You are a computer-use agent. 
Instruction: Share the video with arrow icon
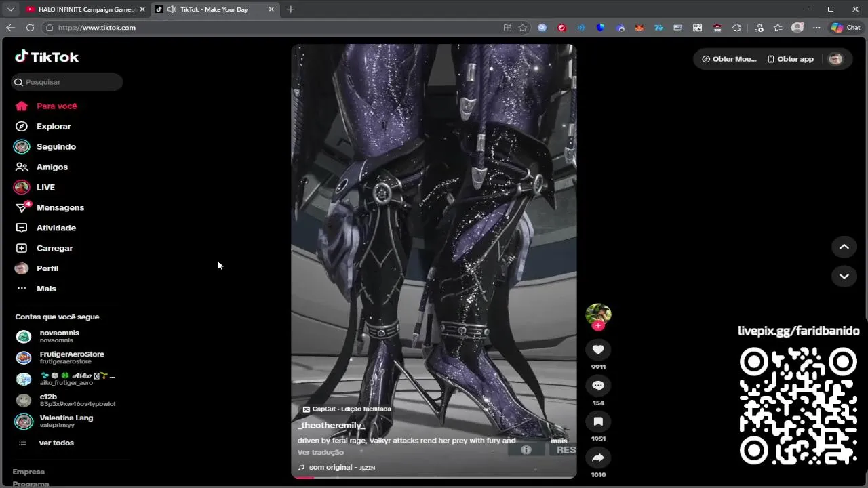point(598,457)
